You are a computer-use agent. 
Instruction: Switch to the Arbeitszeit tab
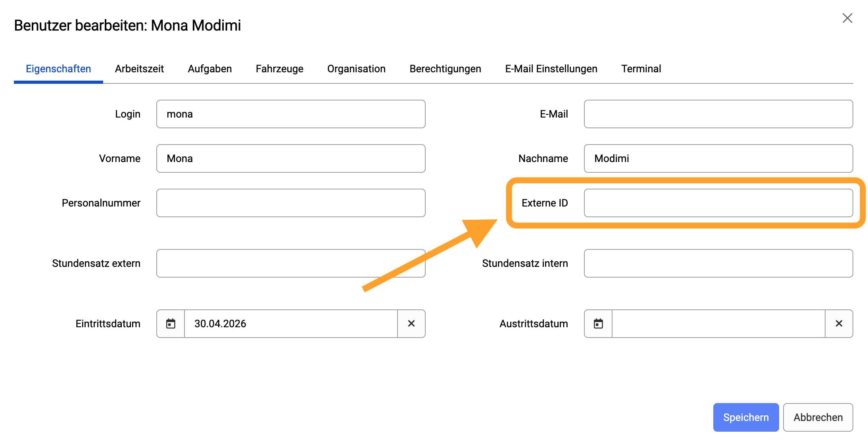point(139,69)
